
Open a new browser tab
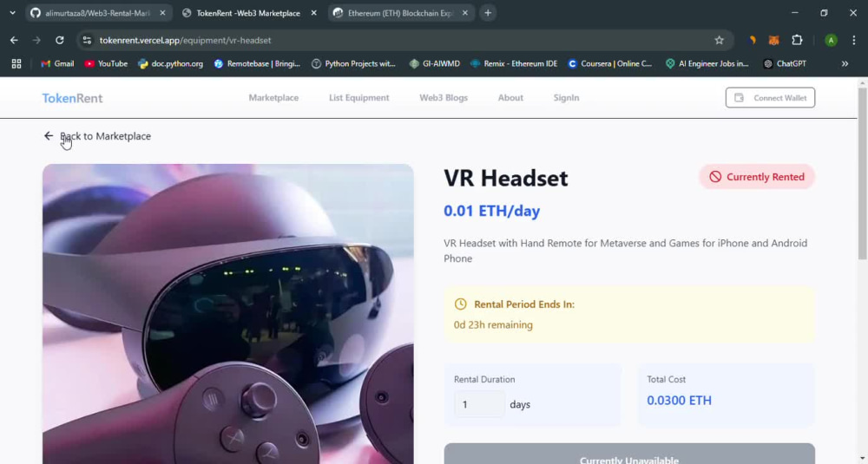488,13
